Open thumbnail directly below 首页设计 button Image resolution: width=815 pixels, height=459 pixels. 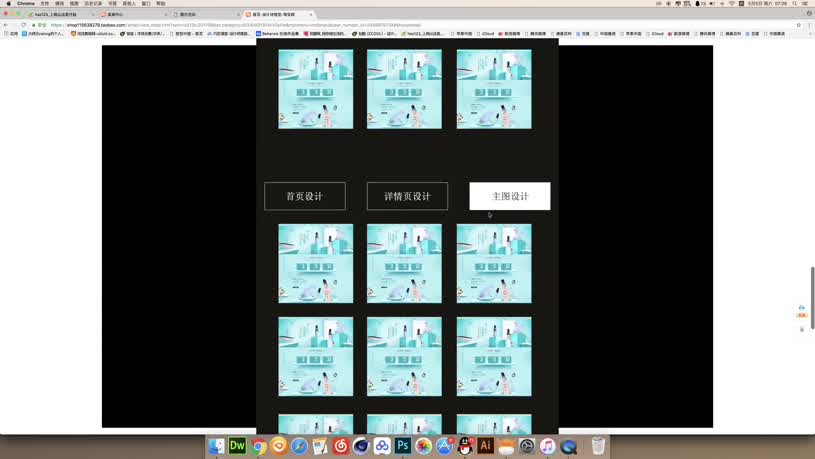316,264
